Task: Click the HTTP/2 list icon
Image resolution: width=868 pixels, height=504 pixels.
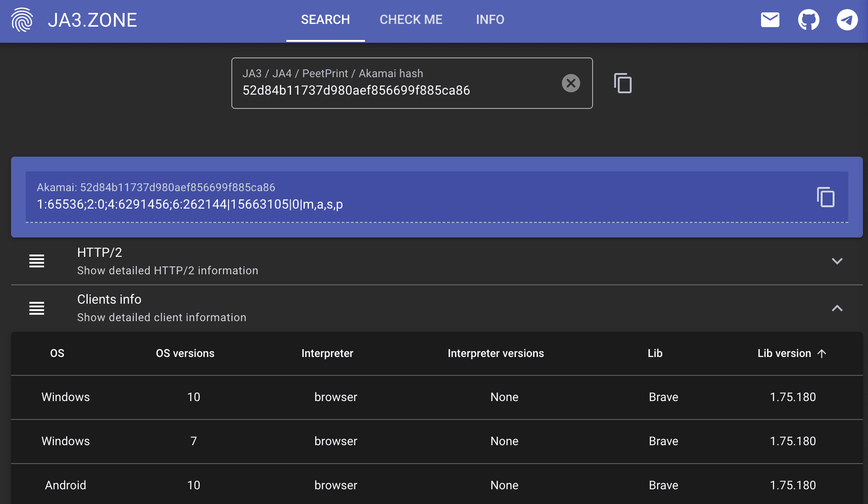Action: [37, 261]
